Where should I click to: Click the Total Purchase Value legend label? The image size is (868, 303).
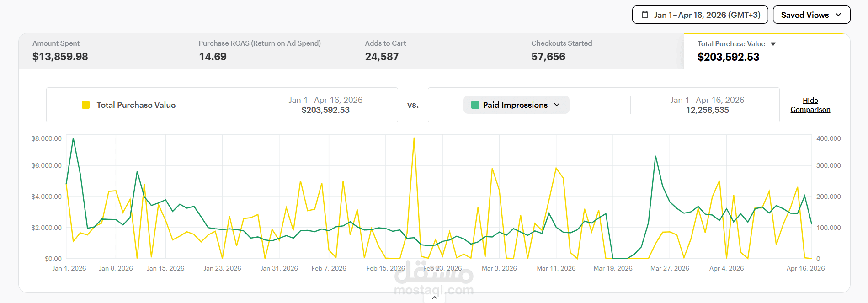coord(136,105)
